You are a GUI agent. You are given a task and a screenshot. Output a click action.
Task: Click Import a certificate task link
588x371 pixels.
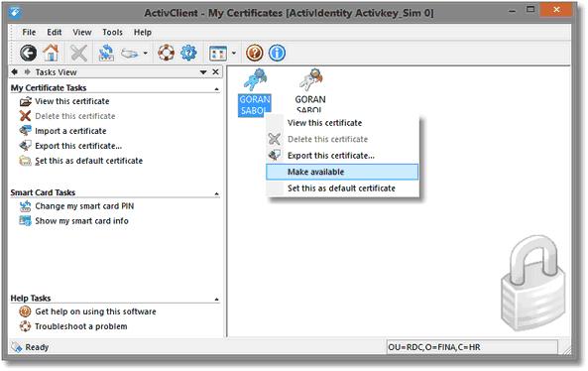pyautogui.click(x=70, y=131)
